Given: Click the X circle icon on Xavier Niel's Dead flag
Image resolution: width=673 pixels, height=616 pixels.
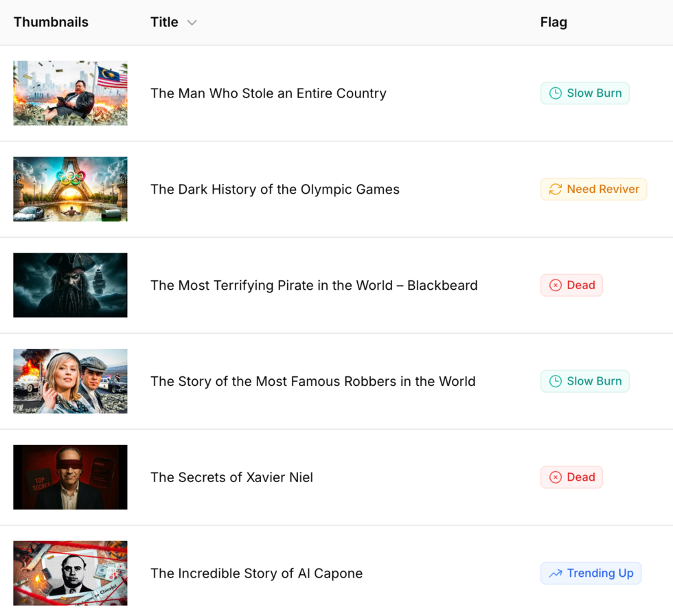Looking at the screenshot, I should tap(556, 478).
